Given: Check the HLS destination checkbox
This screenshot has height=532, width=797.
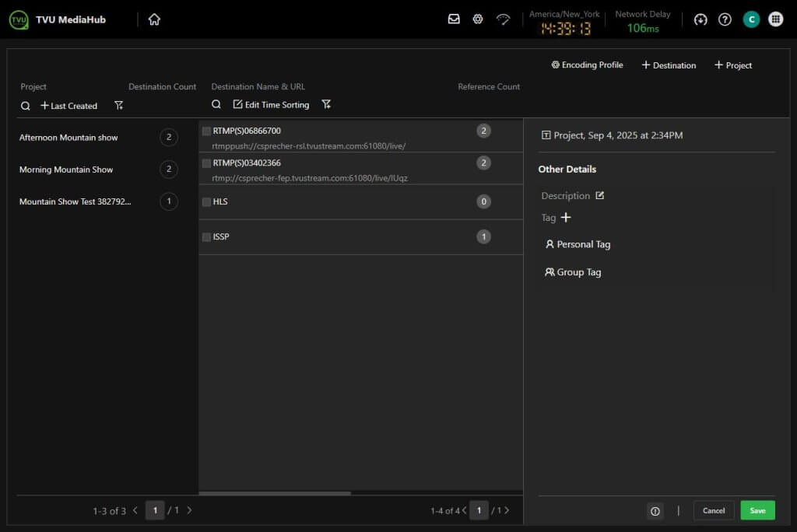Looking at the screenshot, I should pyautogui.click(x=206, y=201).
